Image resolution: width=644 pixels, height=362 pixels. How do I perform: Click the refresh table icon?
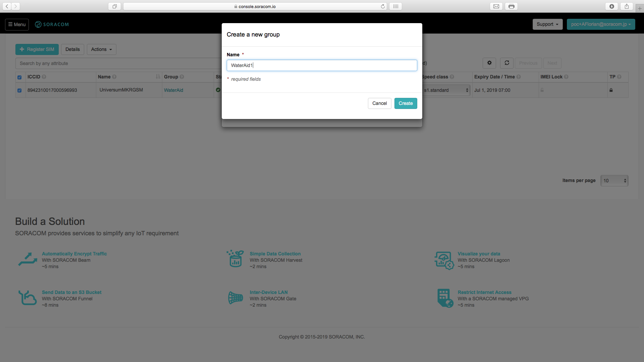(x=507, y=63)
